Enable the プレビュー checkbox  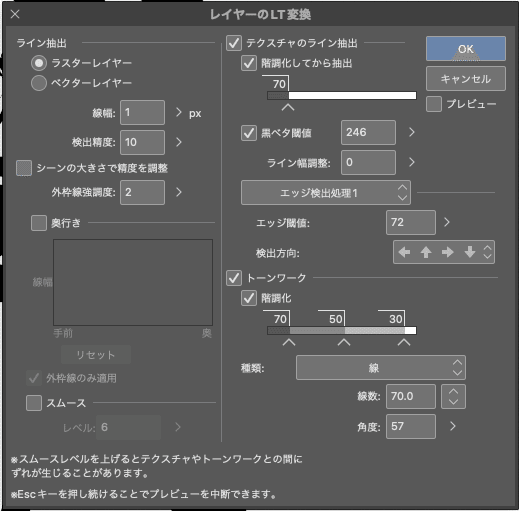click(x=434, y=104)
